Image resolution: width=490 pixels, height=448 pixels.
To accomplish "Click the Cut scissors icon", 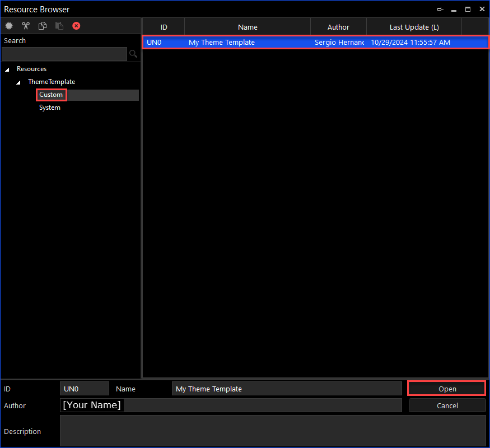I will tap(26, 26).
